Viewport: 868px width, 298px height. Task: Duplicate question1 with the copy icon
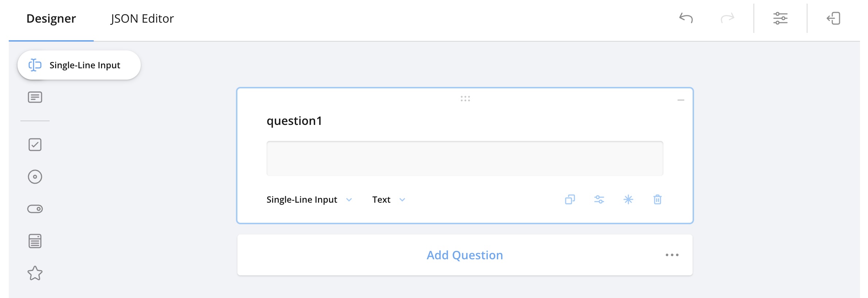pyautogui.click(x=570, y=199)
